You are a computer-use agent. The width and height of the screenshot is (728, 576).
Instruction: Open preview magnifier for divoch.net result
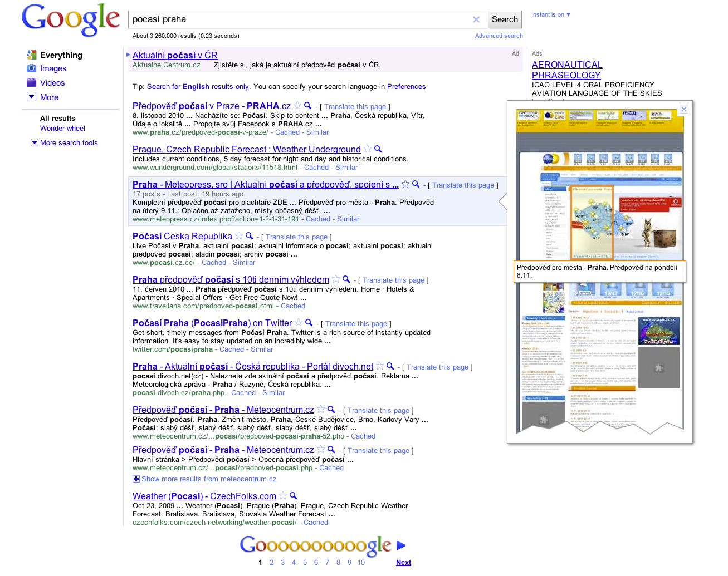click(x=390, y=366)
